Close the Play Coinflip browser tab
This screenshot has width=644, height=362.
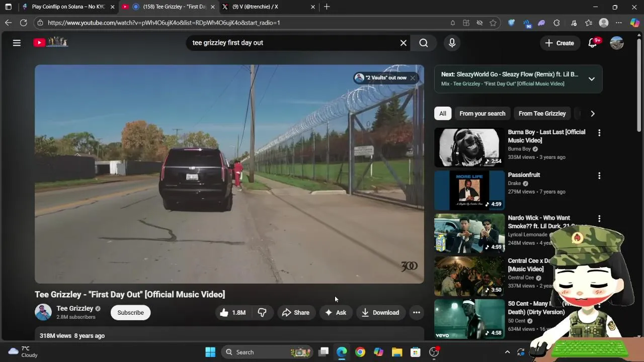112,7
